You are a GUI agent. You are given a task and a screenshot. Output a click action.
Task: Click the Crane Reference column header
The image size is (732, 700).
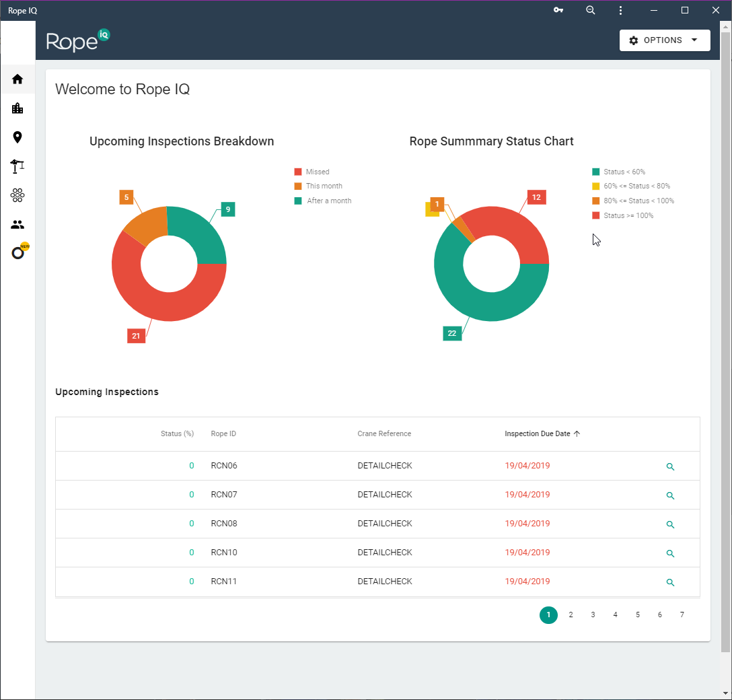384,434
